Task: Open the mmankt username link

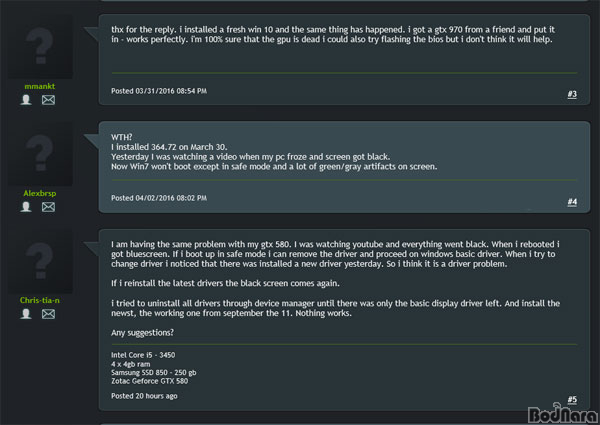Action: tap(40, 86)
